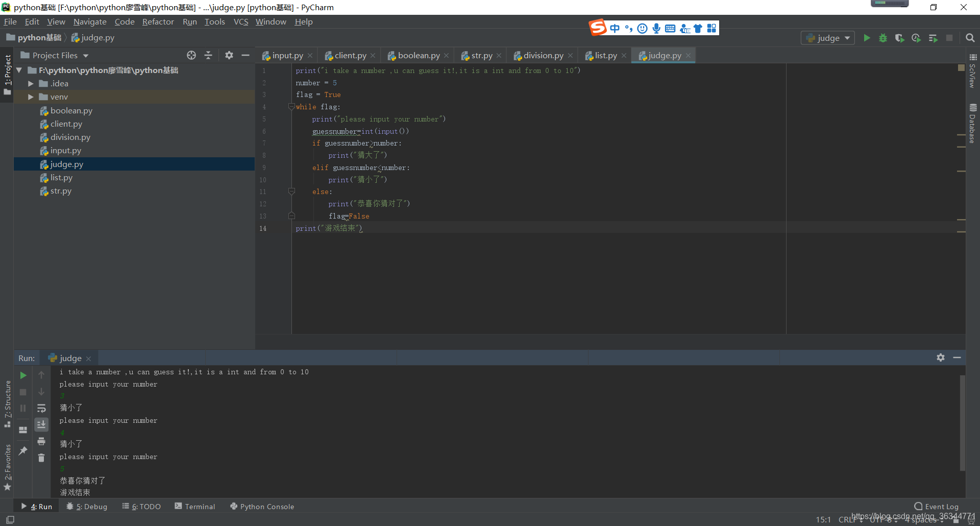Open the Sogou emoji face icon
This screenshot has width=980, height=526.
[643, 29]
